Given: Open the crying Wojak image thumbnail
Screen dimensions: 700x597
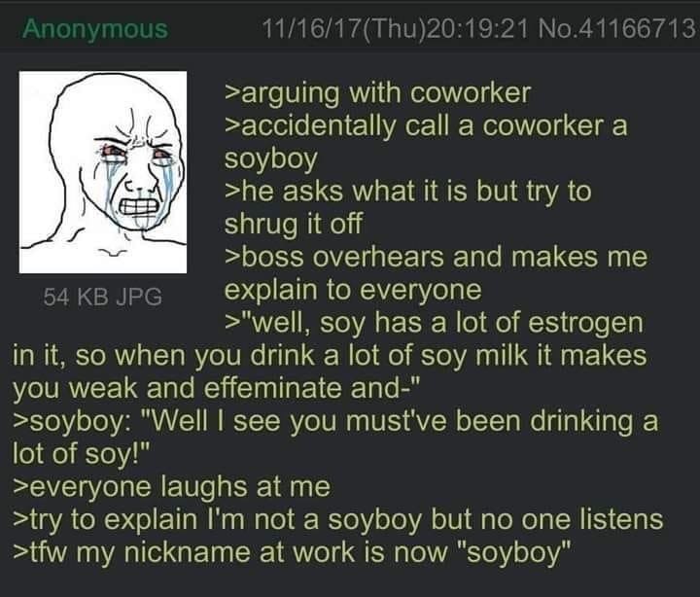Looking at the screenshot, I should (x=103, y=172).
